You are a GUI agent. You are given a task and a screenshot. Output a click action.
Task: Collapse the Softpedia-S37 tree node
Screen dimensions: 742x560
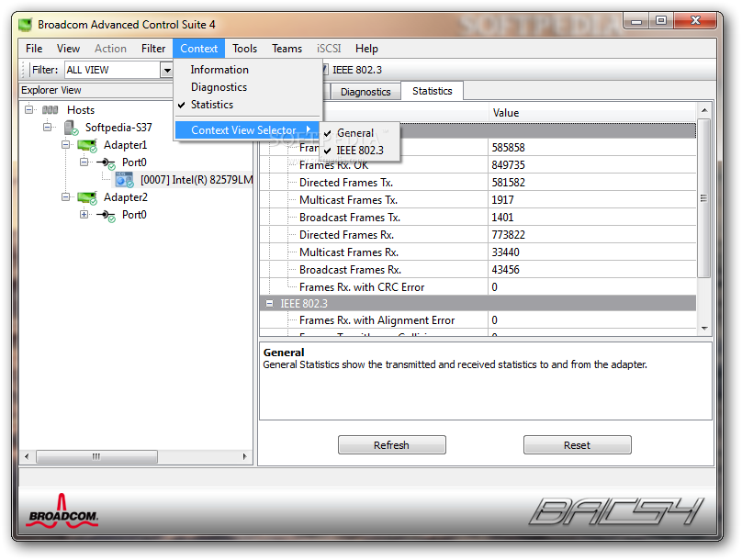click(x=48, y=128)
